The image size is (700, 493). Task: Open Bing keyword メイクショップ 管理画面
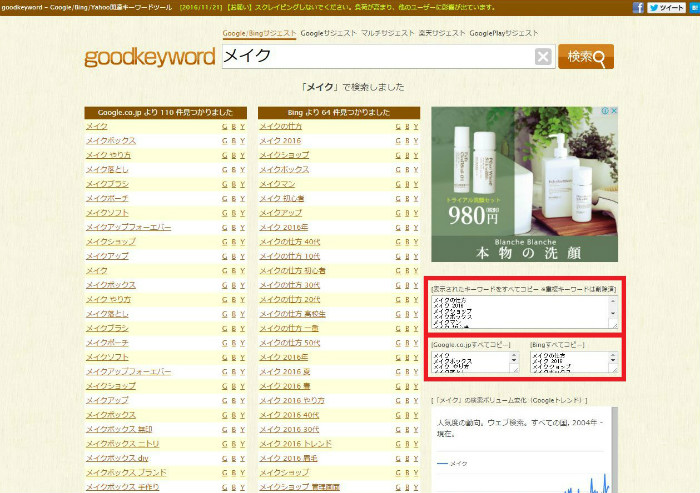tap(300, 487)
